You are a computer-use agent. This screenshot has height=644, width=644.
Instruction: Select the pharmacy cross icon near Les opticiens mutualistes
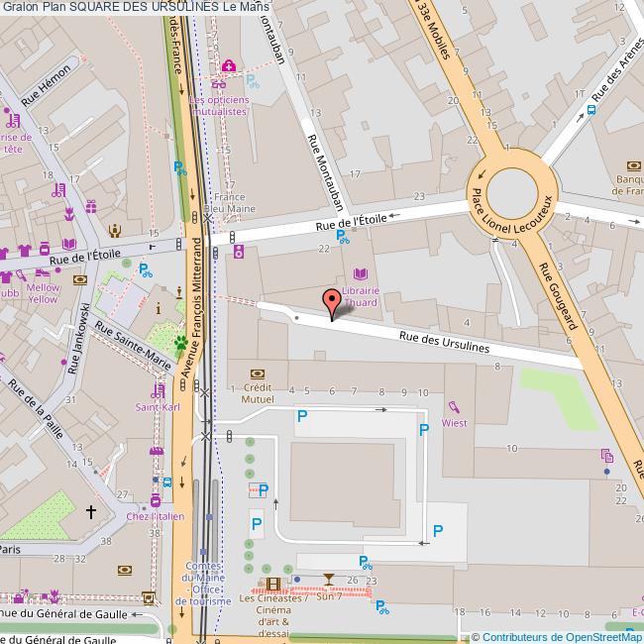tap(229, 66)
